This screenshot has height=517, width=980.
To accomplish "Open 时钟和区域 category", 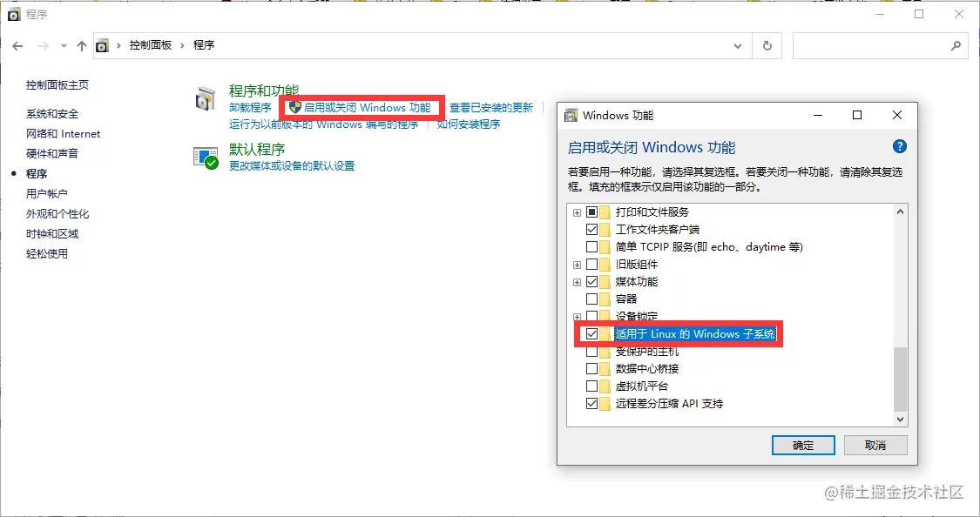I will [52, 233].
